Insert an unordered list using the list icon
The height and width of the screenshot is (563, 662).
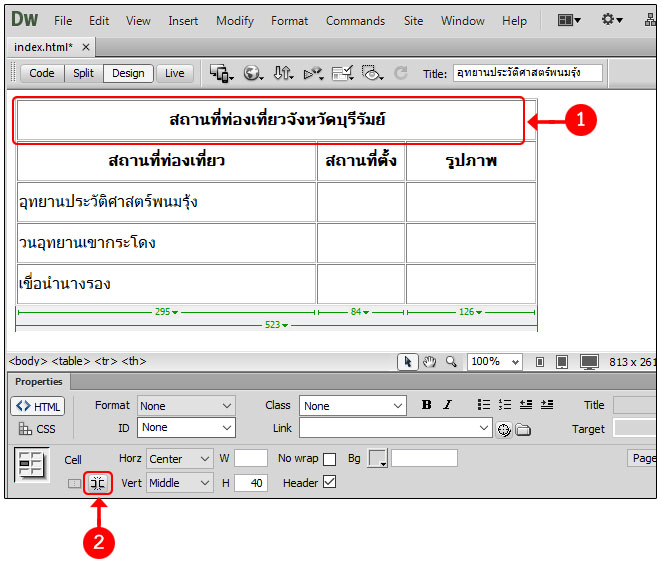click(484, 405)
